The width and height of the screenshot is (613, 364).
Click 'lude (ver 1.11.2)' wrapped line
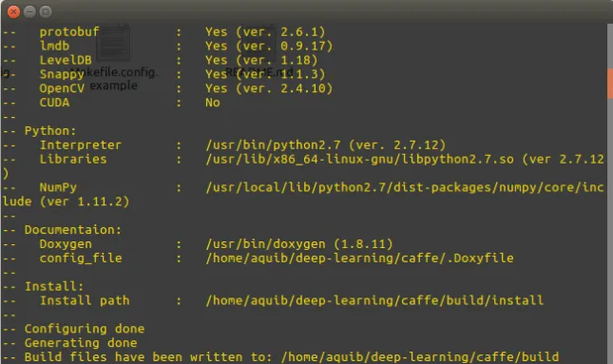click(66, 201)
